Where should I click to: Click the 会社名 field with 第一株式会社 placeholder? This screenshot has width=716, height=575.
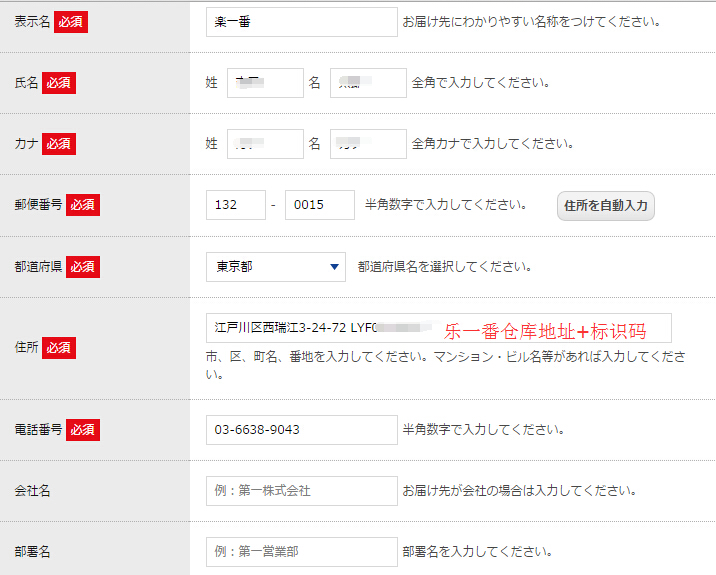pyautogui.click(x=301, y=491)
